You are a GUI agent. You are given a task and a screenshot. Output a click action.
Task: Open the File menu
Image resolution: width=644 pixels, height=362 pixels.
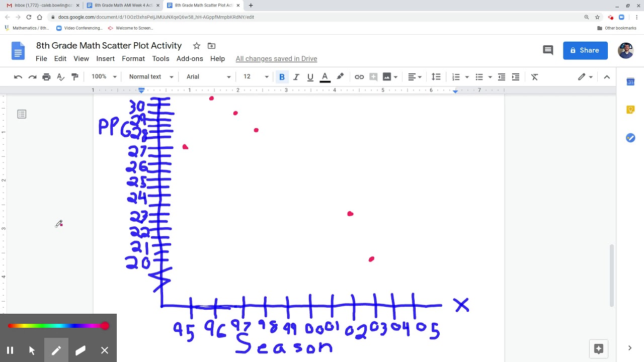point(41,59)
